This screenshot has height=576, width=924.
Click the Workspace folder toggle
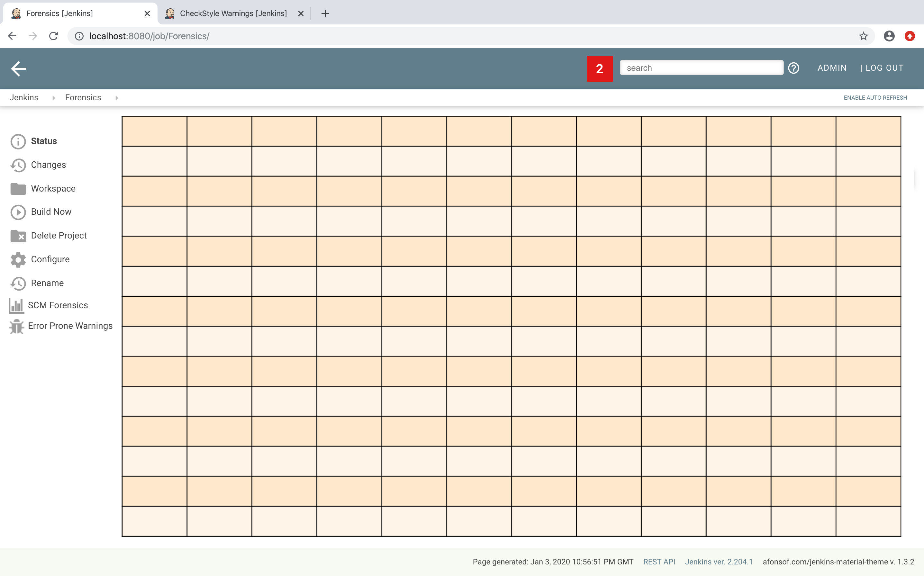[17, 188]
